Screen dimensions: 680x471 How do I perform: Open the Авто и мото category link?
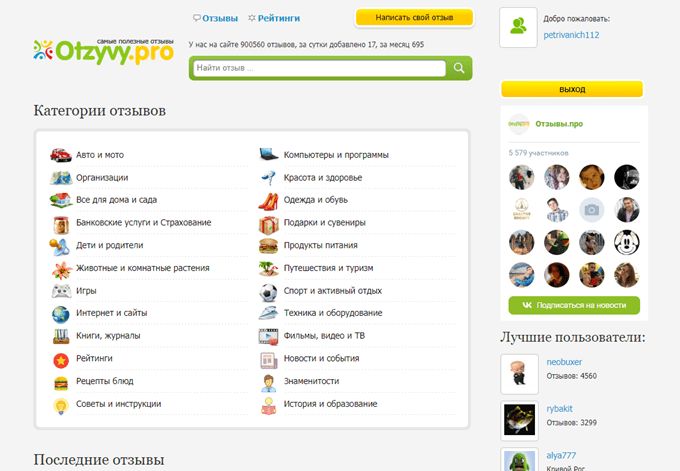coord(100,155)
